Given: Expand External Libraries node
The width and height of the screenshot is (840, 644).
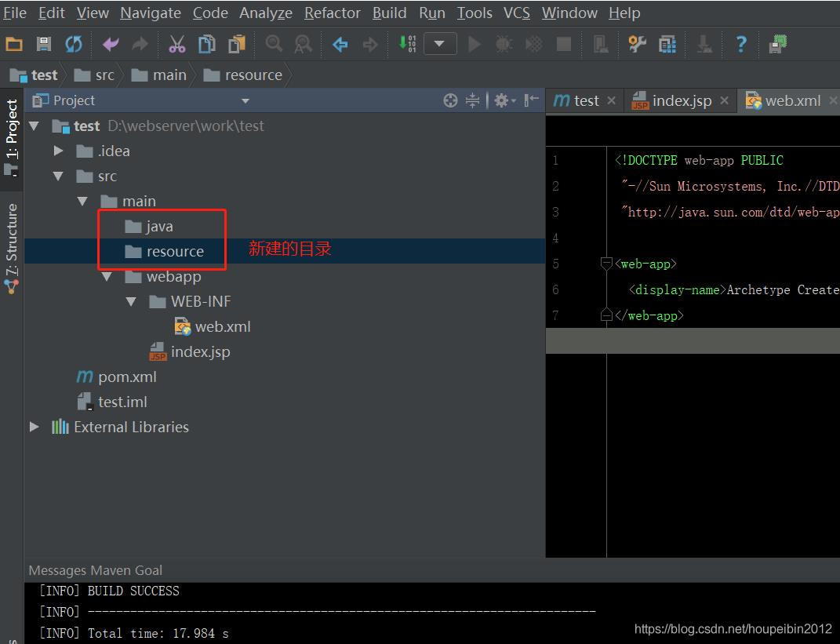Looking at the screenshot, I should coord(35,427).
